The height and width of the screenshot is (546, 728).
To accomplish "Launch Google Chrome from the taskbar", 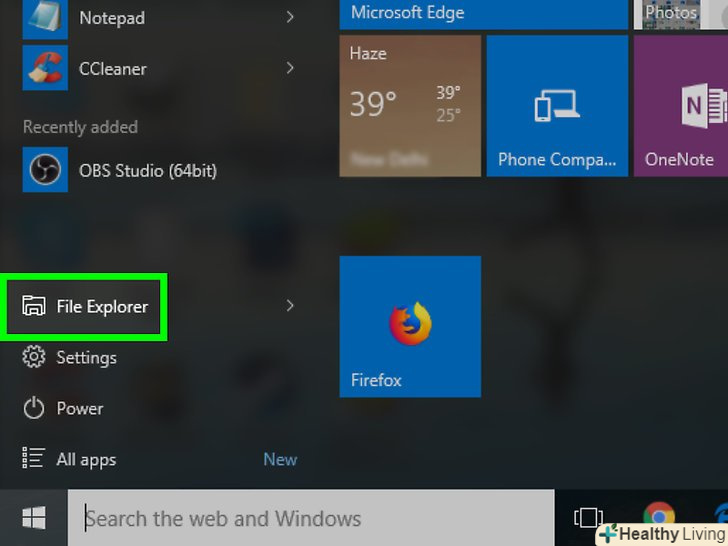I will pyautogui.click(x=659, y=515).
